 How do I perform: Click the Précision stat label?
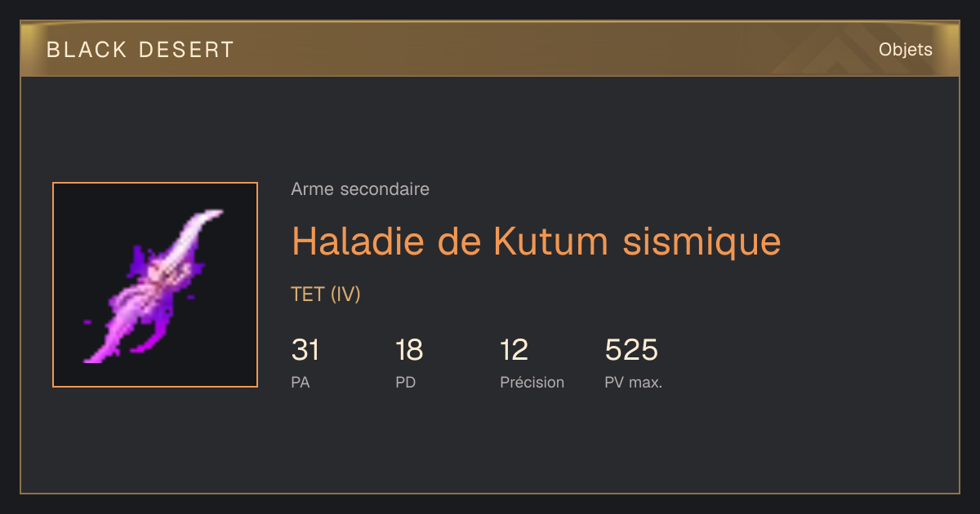click(532, 382)
